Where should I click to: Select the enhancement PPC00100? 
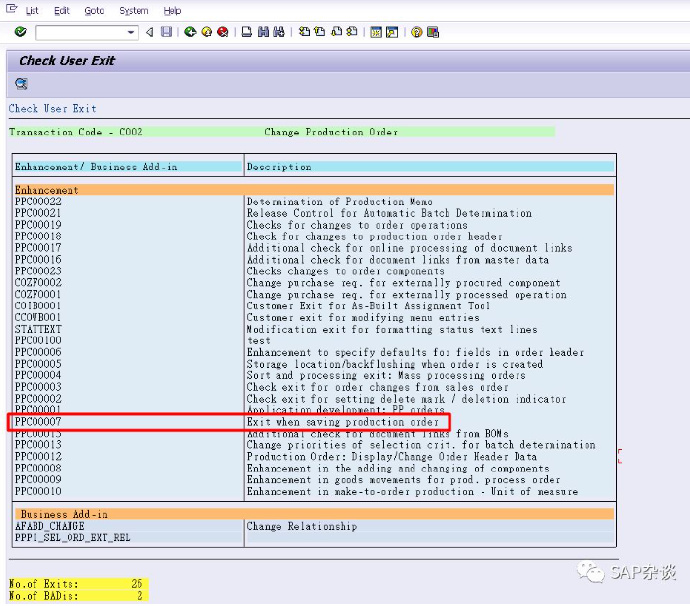[38, 340]
